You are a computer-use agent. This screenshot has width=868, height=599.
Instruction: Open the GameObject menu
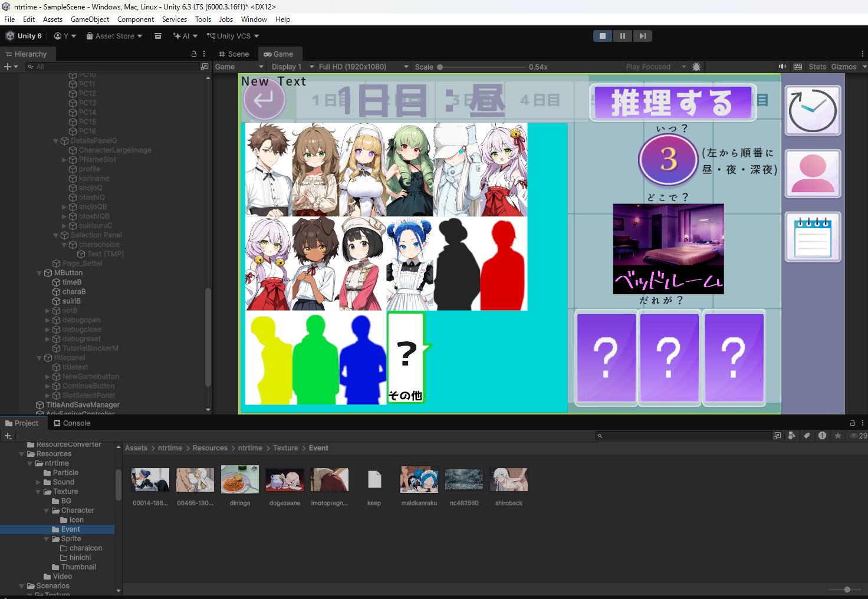90,19
